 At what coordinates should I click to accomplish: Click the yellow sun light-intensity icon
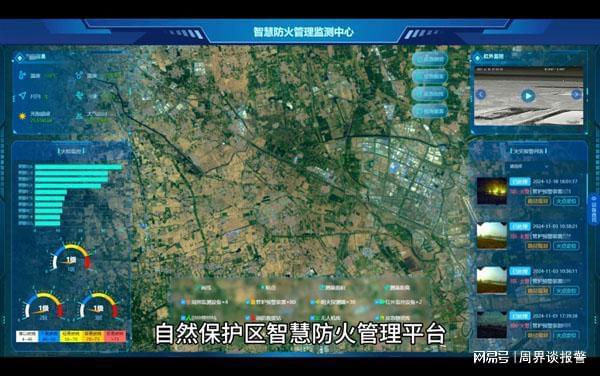22,116
